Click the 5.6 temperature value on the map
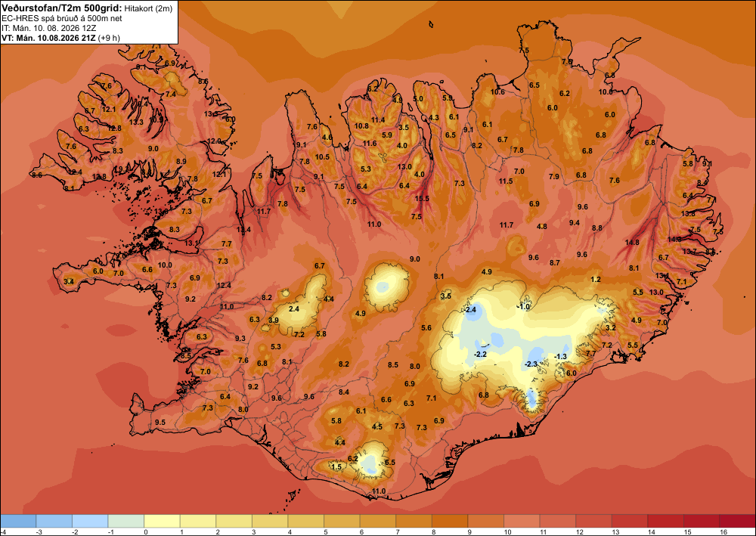The image size is (756, 536). tap(426, 328)
